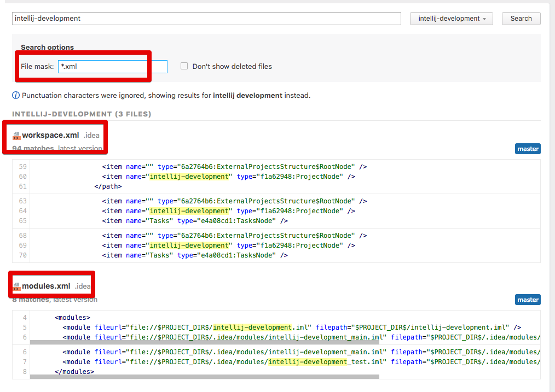Click highlighted intellij-development_test.iml on line 7

(x=308, y=361)
